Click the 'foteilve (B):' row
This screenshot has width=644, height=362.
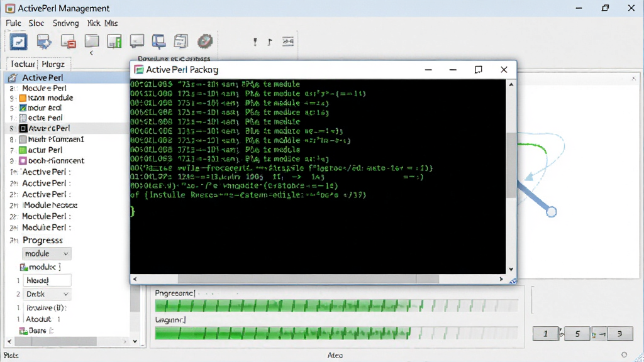coord(47,307)
